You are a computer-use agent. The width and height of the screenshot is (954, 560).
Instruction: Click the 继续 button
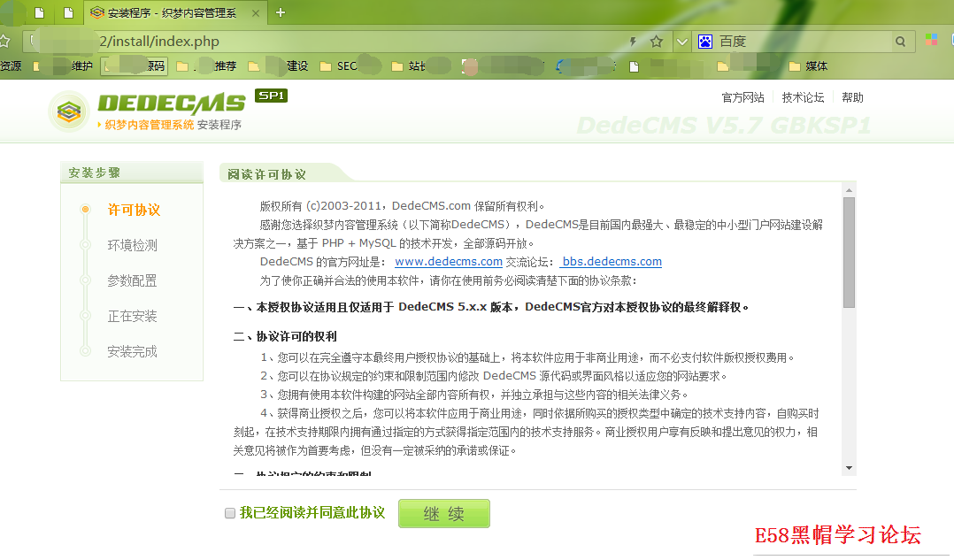point(443,514)
